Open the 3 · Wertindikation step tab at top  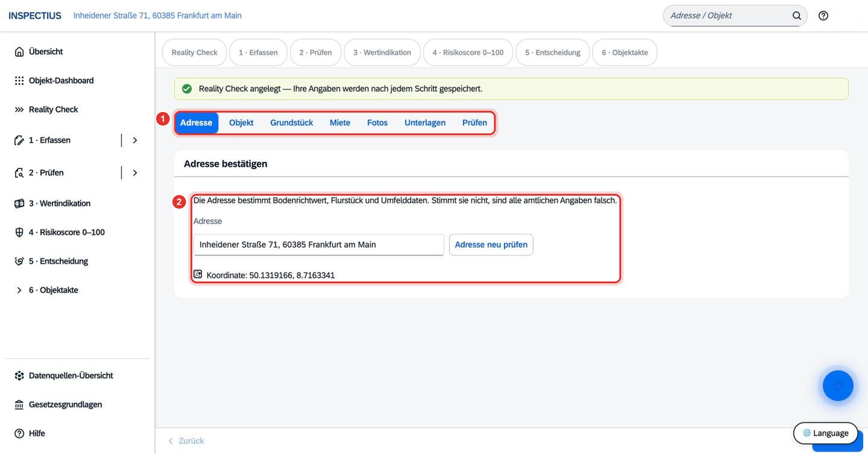tap(382, 52)
